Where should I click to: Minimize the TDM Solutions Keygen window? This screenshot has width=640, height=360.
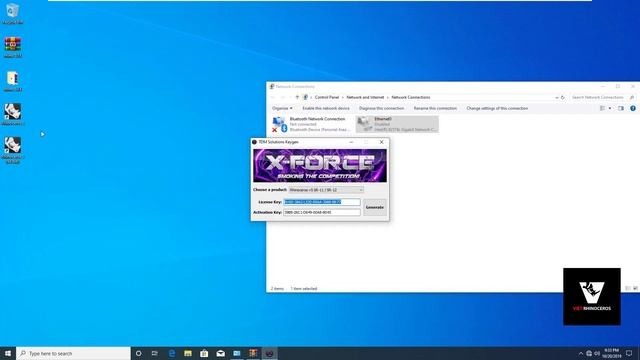(351, 142)
